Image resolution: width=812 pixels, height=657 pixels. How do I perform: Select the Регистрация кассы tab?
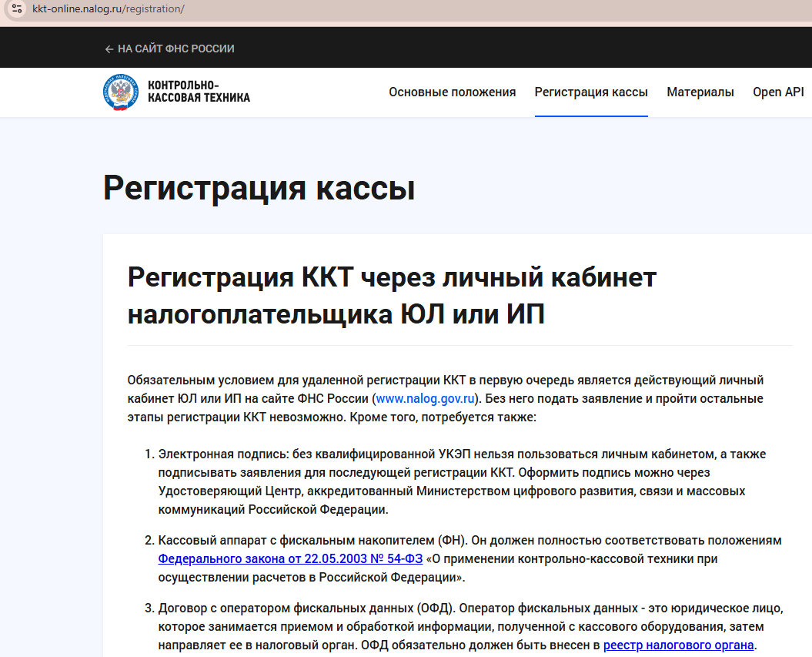tap(591, 92)
